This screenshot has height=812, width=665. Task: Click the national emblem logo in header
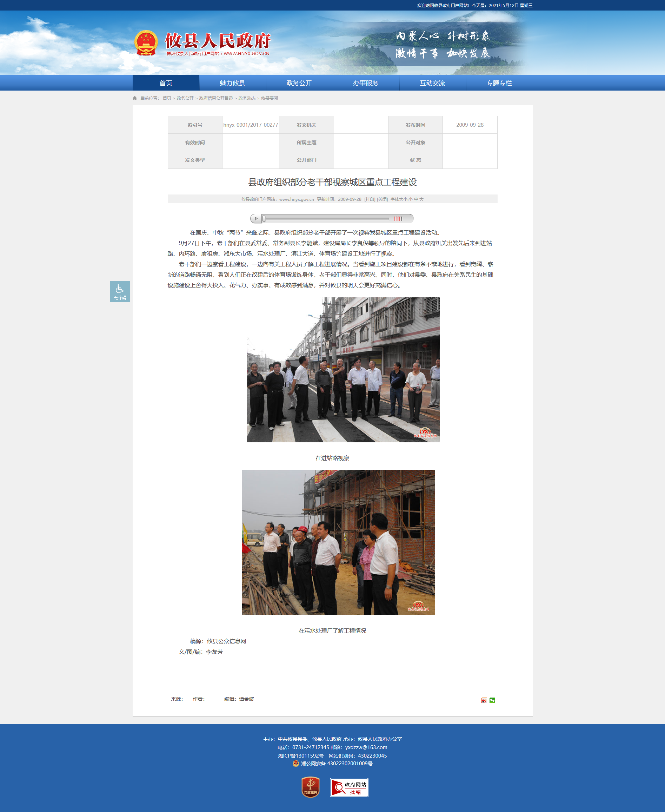146,43
